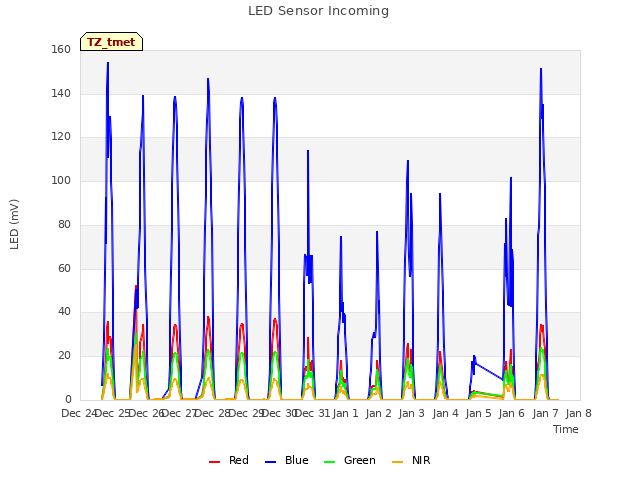The width and height of the screenshot is (640, 480).
Task: Select the 'Green' legend label
Action: click(360, 460)
